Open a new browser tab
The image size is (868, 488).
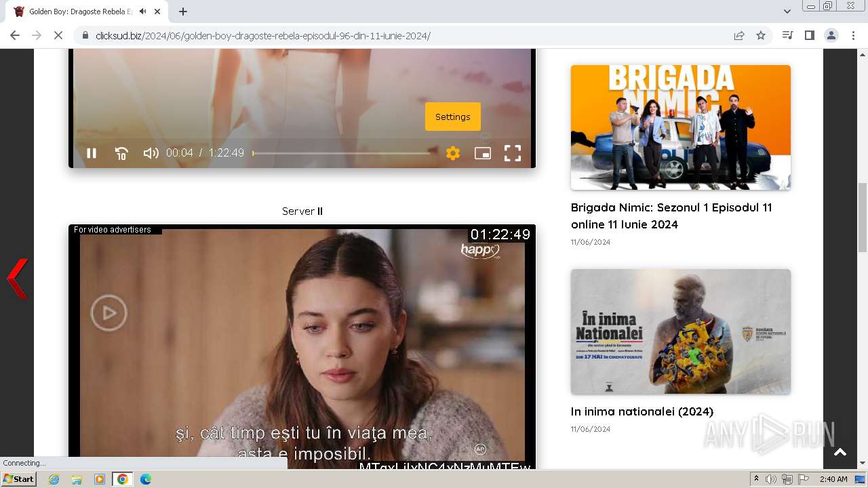tap(183, 12)
